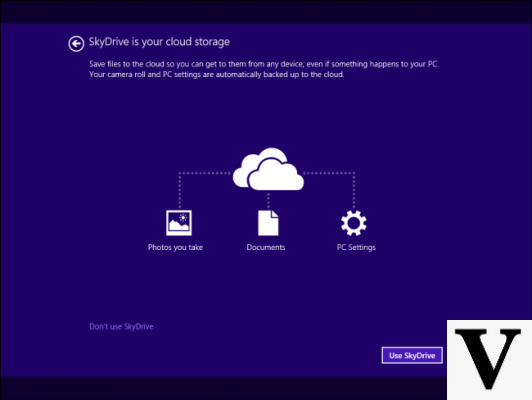Screen dimensions: 532x400
Task: Click the Photos you take picture icon
Action: (179, 223)
